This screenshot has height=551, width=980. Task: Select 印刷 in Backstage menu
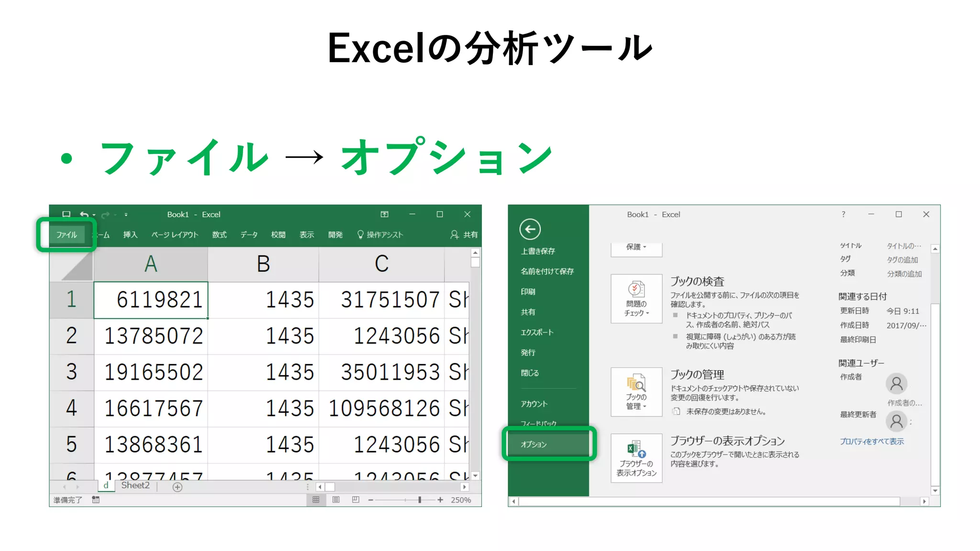point(528,291)
